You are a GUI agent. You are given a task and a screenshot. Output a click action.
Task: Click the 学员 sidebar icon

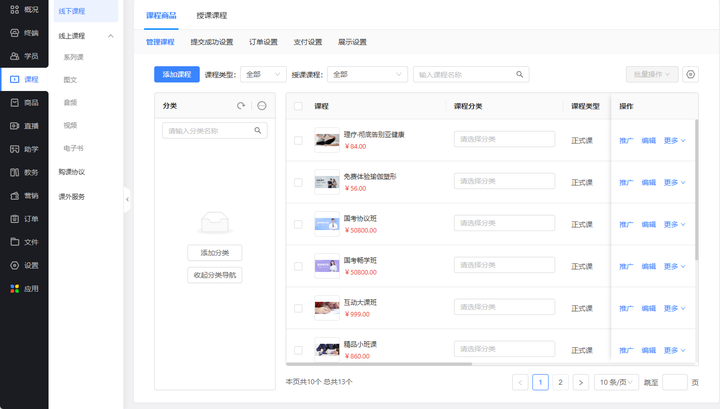pyautogui.click(x=14, y=56)
